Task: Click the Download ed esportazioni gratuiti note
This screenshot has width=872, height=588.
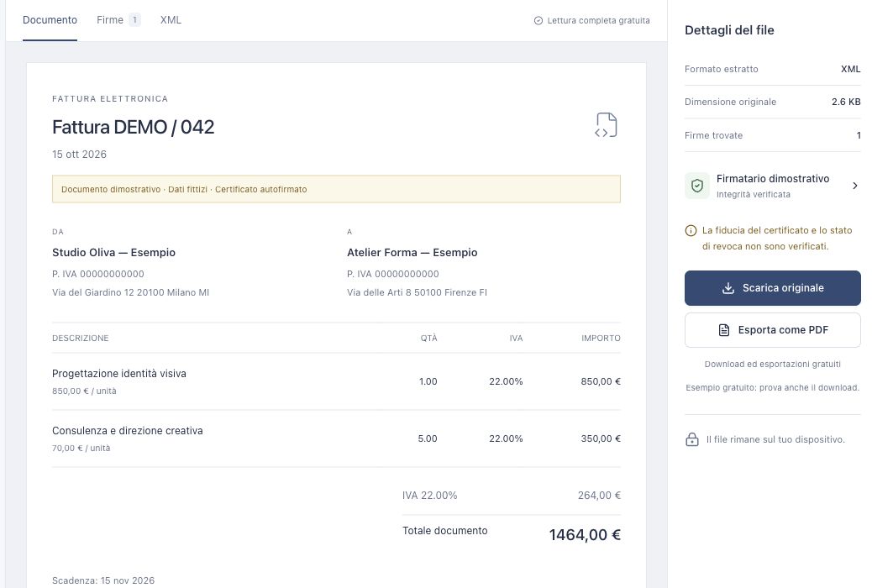Action: click(x=773, y=365)
